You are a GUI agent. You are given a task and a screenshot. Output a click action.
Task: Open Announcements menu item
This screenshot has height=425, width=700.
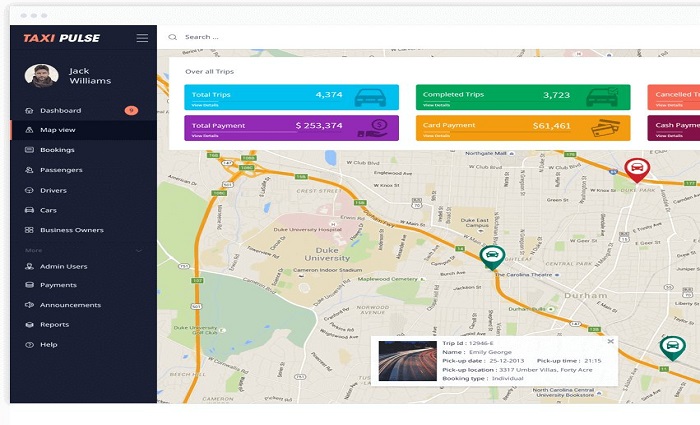(x=83, y=305)
